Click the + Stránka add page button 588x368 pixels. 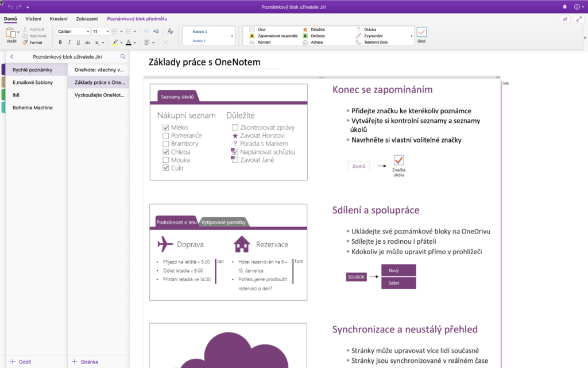[x=85, y=362]
